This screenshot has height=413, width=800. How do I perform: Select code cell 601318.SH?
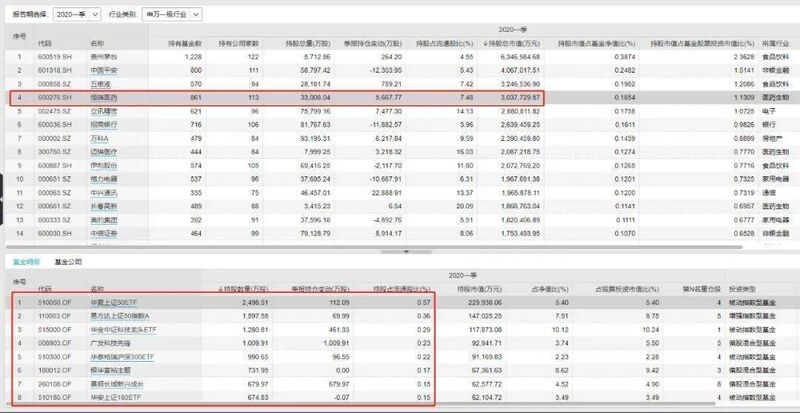(53, 70)
